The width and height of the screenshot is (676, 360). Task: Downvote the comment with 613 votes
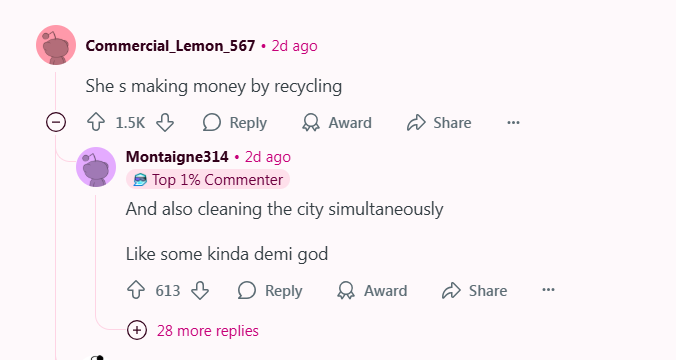click(x=200, y=290)
